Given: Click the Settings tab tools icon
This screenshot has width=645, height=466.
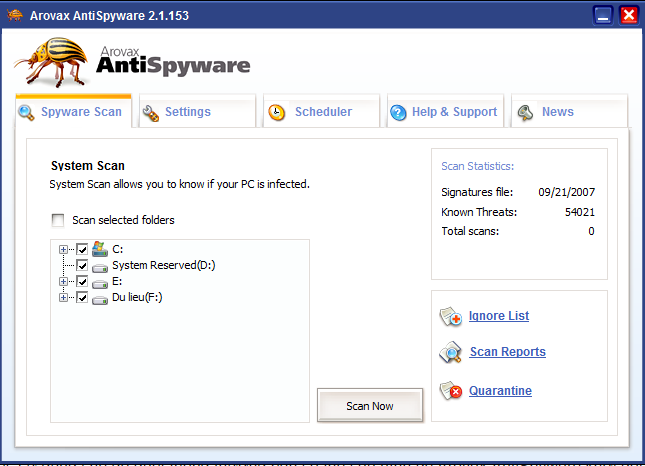Looking at the screenshot, I should click(151, 112).
